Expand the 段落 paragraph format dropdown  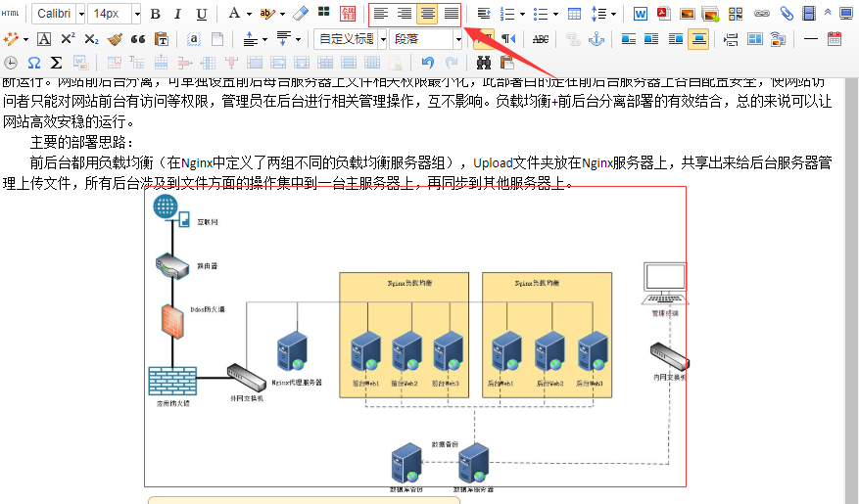[x=458, y=39]
